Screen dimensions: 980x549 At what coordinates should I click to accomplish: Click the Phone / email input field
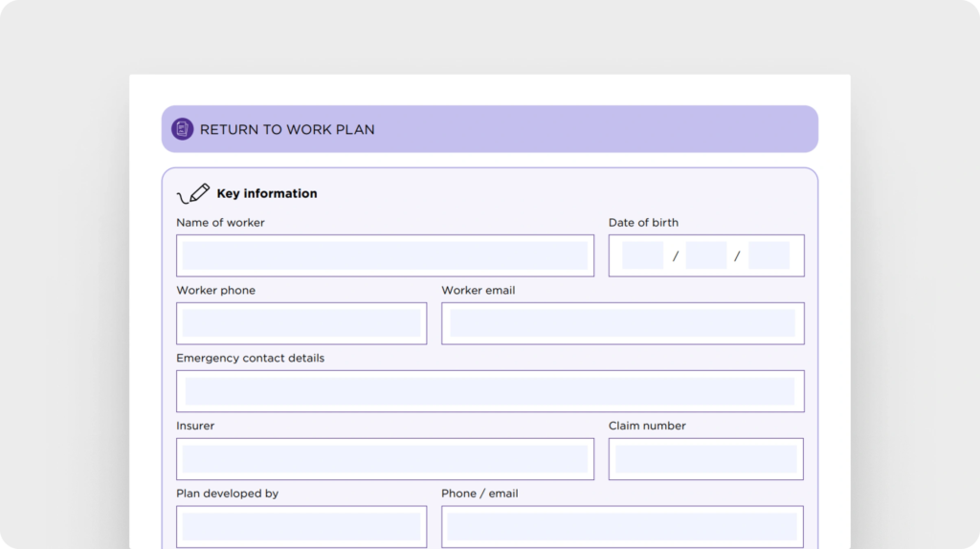click(622, 526)
